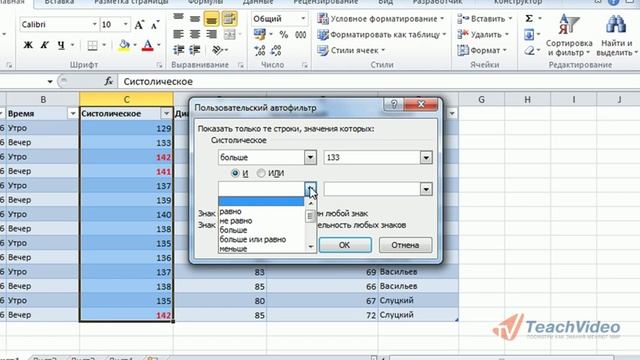This screenshot has width=640, height=360.
Task: Expand the first value dropdown showing 133
Action: click(x=426, y=157)
